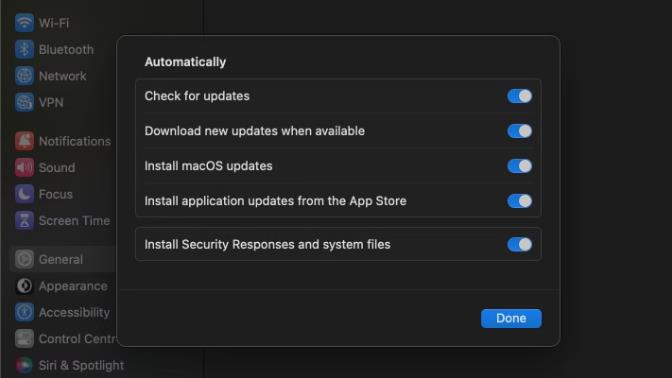The image size is (672, 378).
Task: Click the Siri & Spotlight icon
Action: point(24,366)
